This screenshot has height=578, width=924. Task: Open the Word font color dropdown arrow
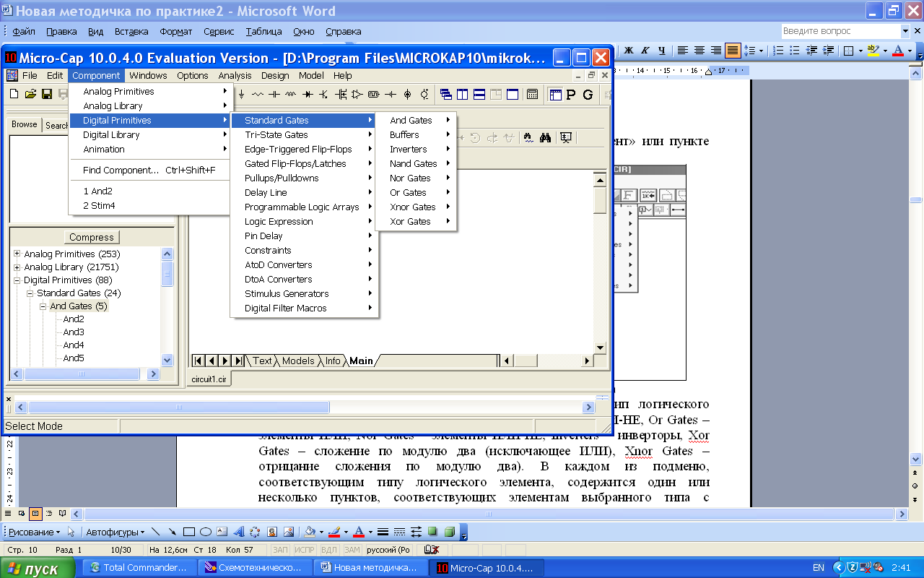[910, 50]
